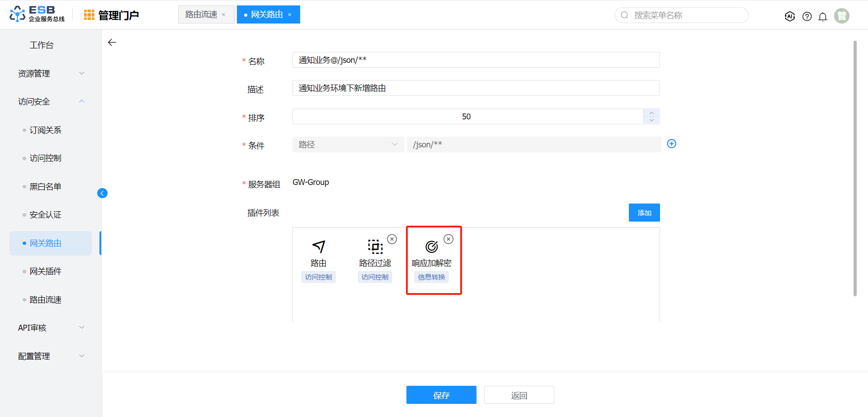868x417 pixels.
Task: Click the user avatar icon
Action: (x=841, y=16)
